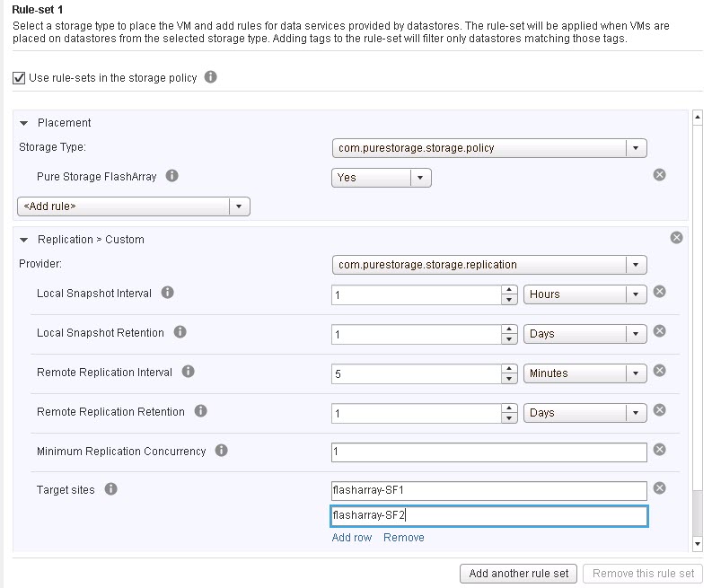Open info icon beside Target sites
The height and width of the screenshot is (588, 712).
tap(110, 489)
